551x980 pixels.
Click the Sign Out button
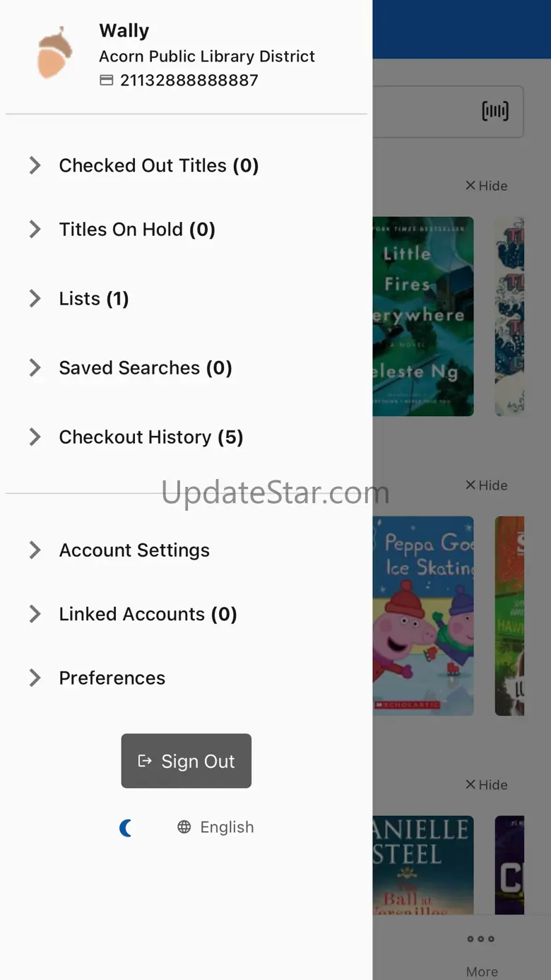point(186,761)
